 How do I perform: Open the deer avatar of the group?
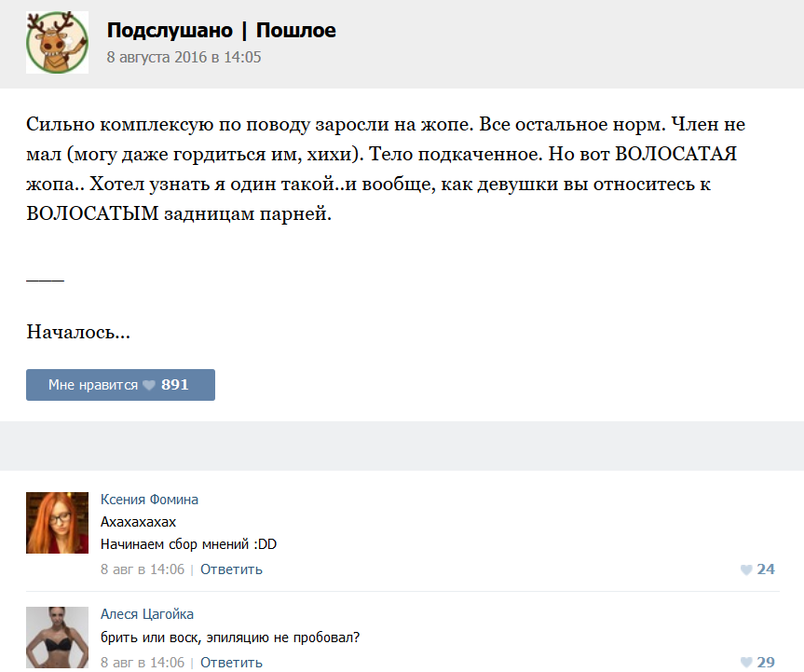pyautogui.click(x=57, y=43)
